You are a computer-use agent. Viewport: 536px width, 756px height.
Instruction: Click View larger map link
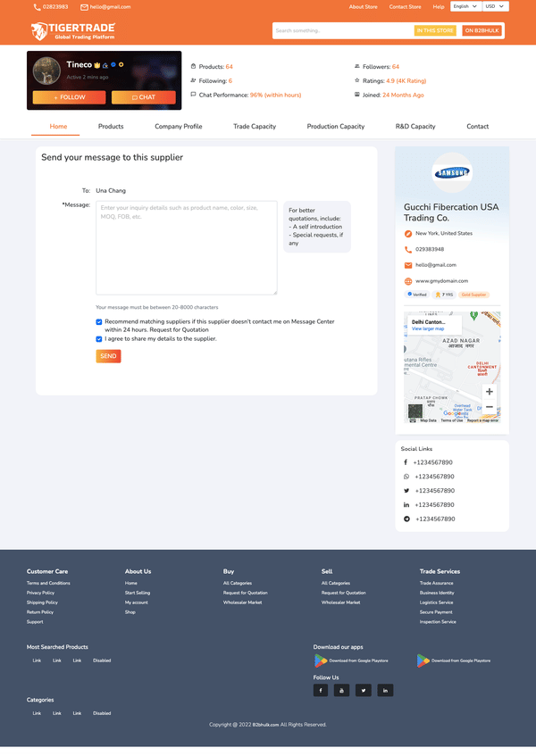(x=428, y=328)
